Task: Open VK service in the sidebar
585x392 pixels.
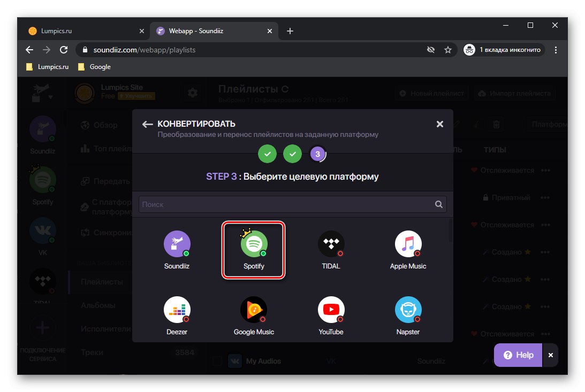Action: pos(42,237)
